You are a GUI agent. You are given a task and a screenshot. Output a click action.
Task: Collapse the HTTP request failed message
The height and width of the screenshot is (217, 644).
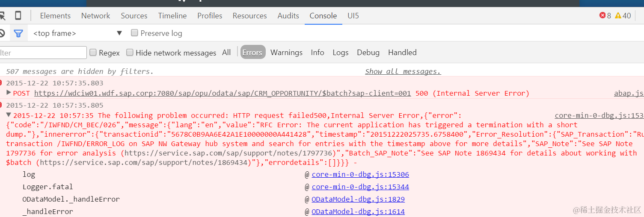tap(9, 115)
